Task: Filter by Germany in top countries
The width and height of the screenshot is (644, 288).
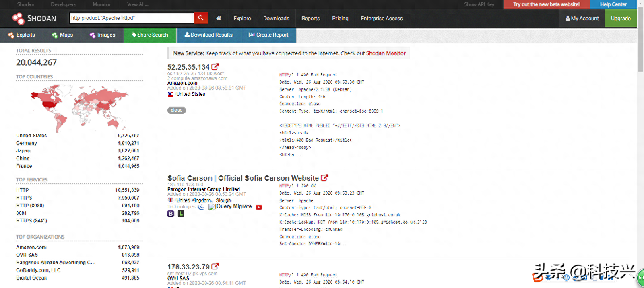Action: click(27, 143)
